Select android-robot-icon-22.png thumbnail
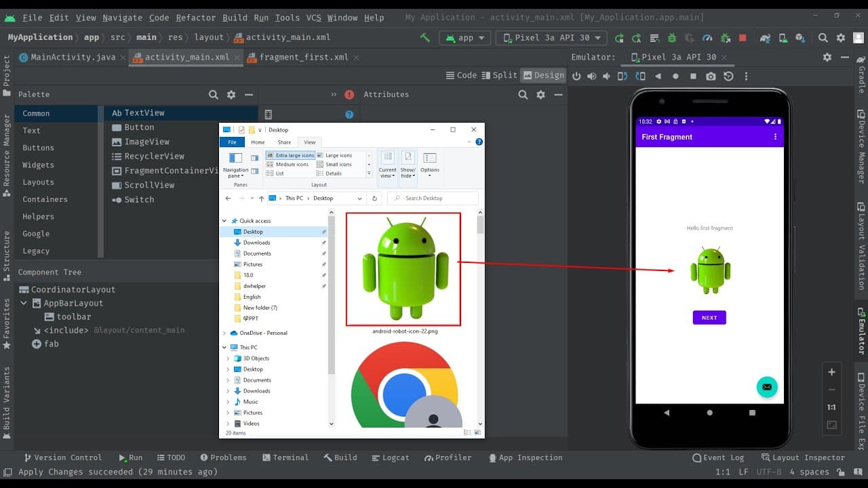 coord(403,269)
